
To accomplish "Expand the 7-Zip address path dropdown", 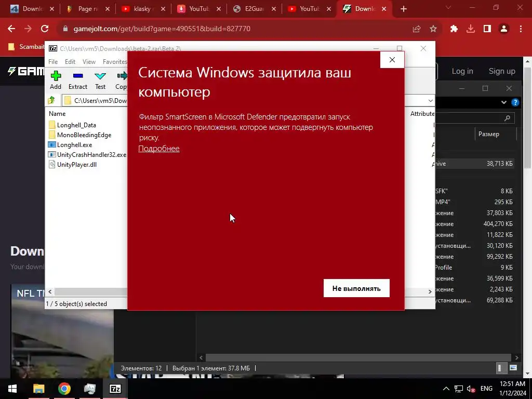I will [x=430, y=100].
